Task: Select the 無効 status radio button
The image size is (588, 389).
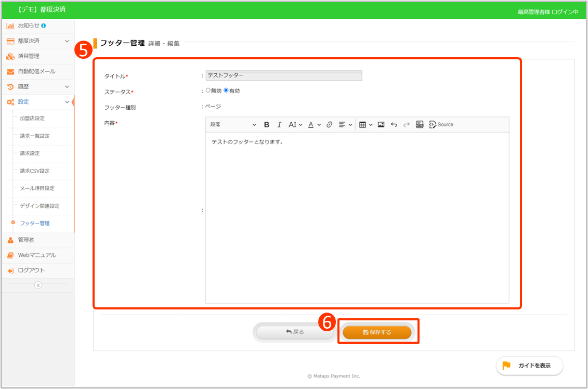Action: click(x=208, y=90)
